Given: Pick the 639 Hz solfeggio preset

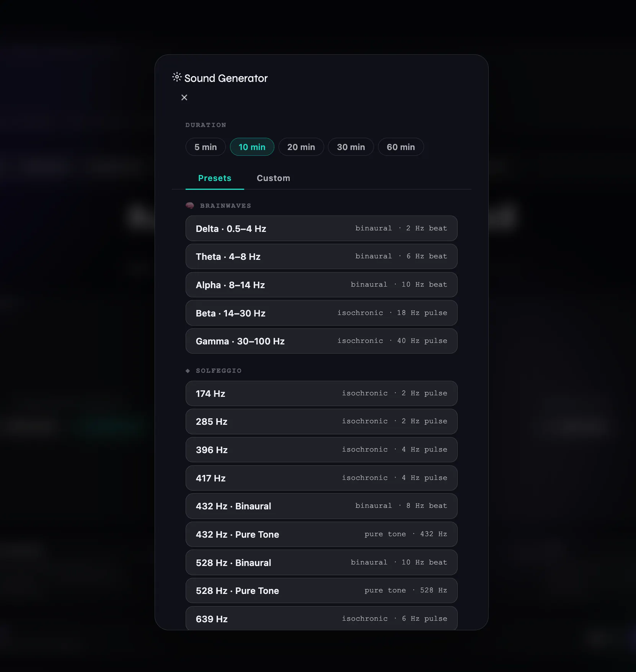Looking at the screenshot, I should tap(321, 618).
